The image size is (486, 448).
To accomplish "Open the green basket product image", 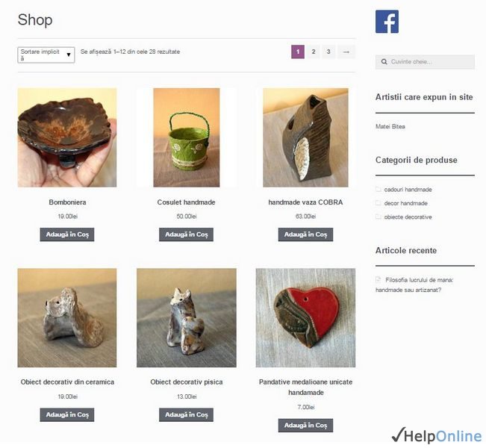I will [187, 137].
